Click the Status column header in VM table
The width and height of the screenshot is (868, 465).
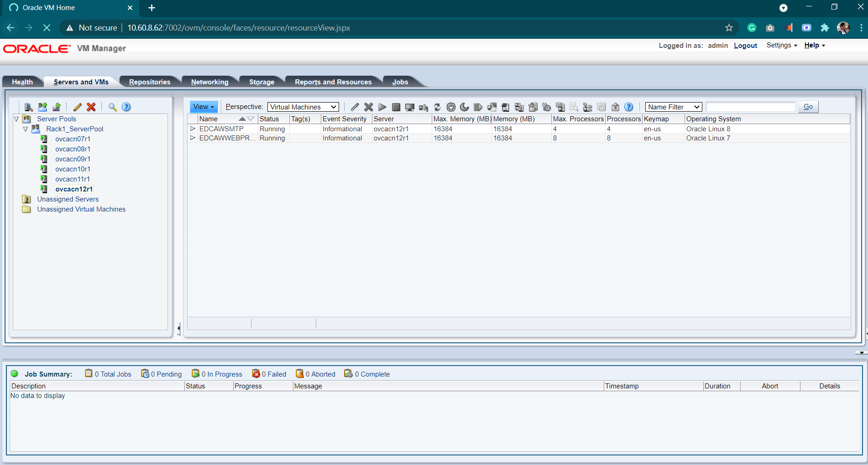pos(273,119)
